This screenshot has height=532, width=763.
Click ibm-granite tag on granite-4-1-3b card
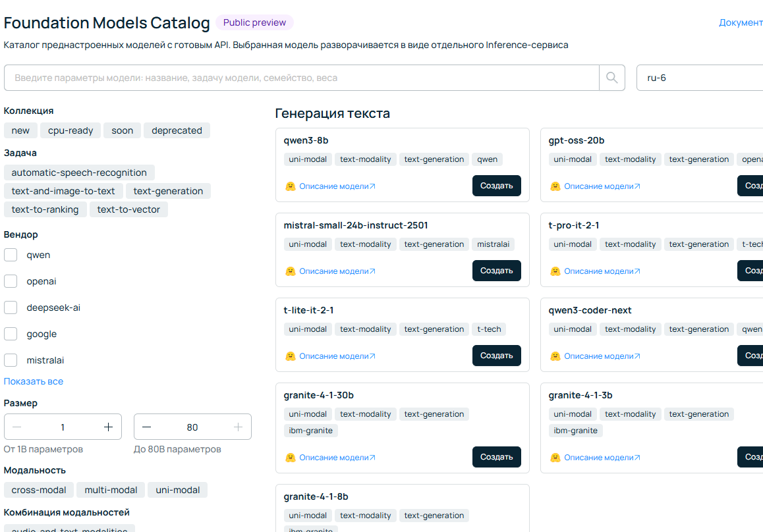[x=575, y=431]
